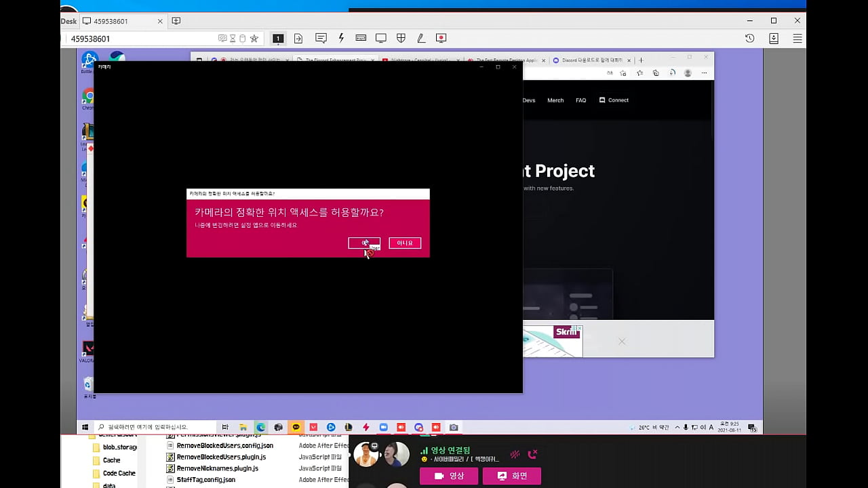
Task: Switch to monitor 1 selector
Action: [278, 39]
